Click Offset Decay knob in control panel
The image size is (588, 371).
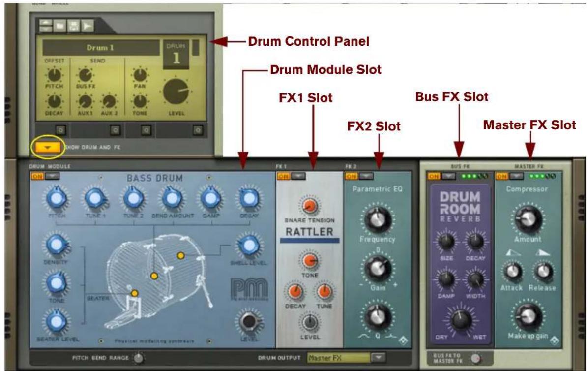[x=55, y=101]
